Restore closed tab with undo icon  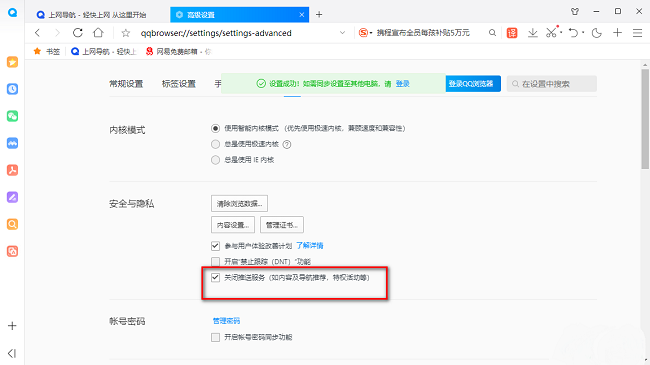(x=573, y=33)
